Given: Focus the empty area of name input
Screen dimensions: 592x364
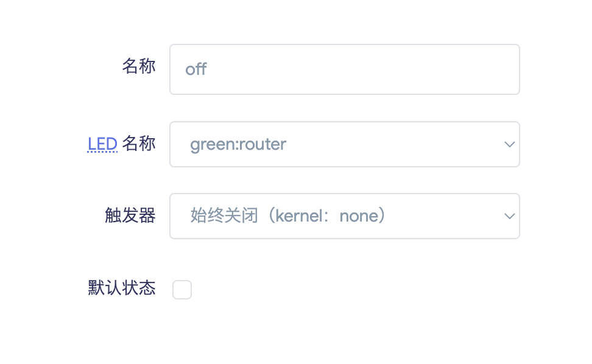Looking at the screenshot, I should [362, 69].
